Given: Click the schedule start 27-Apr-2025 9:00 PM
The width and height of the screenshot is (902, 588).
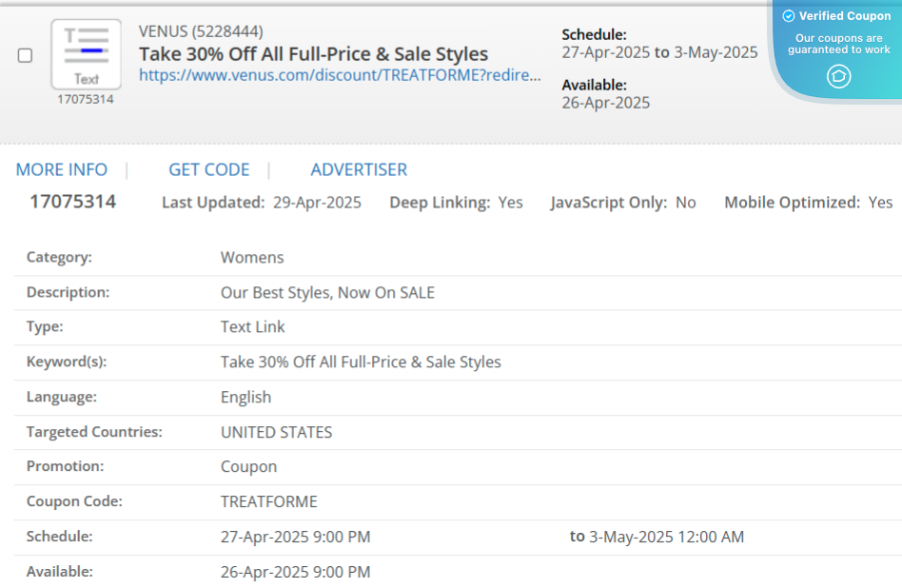Looking at the screenshot, I should coord(295,537).
